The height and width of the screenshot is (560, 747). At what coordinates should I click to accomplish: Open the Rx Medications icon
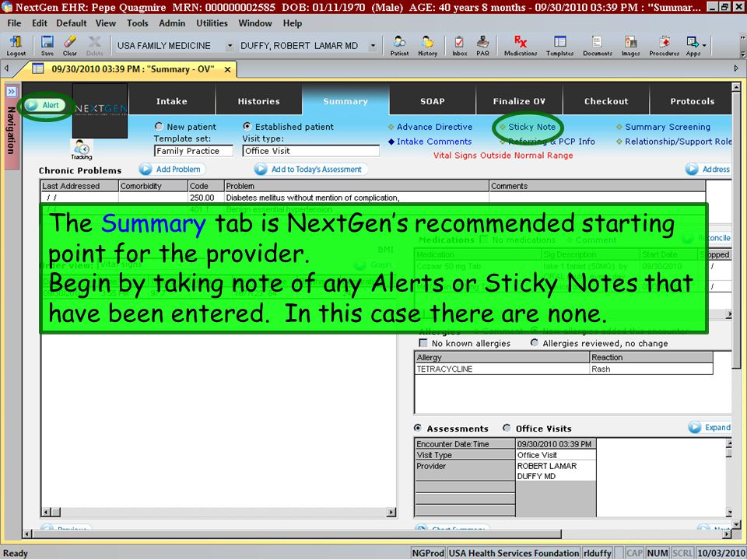521,46
